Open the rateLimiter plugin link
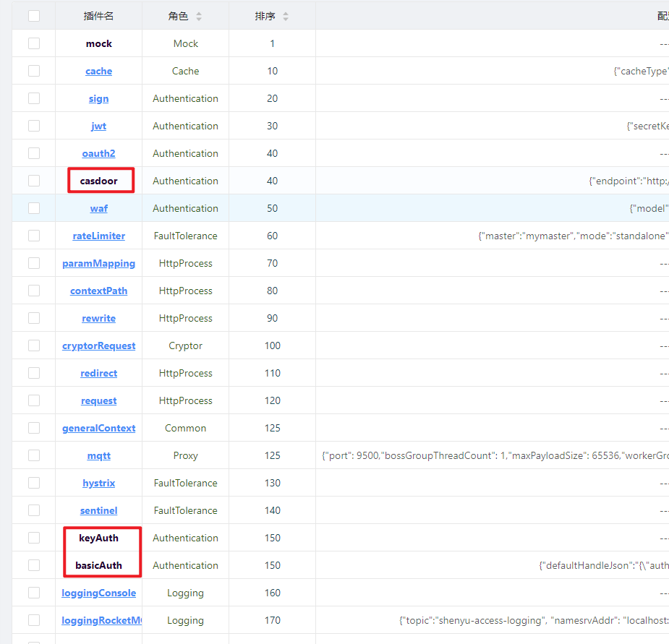The height and width of the screenshot is (644, 669). coord(98,236)
